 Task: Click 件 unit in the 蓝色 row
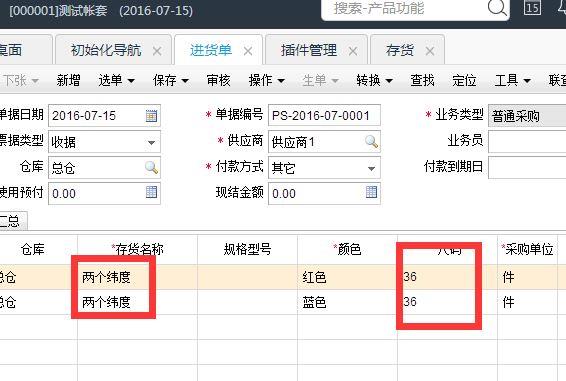pyautogui.click(x=509, y=302)
